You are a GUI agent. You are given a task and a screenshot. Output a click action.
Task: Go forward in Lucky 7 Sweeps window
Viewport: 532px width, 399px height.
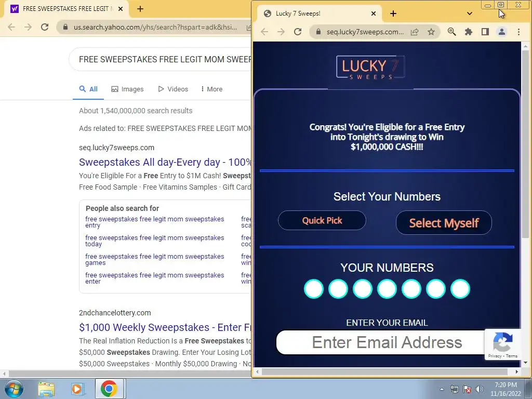[x=281, y=32]
